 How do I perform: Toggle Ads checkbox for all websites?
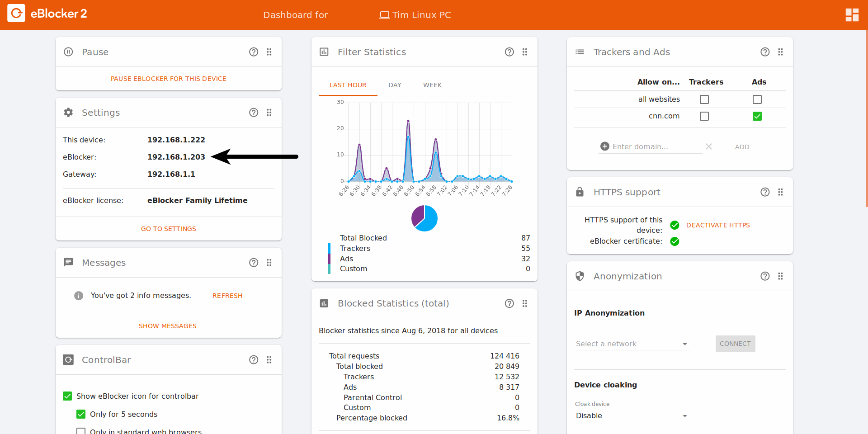757,99
